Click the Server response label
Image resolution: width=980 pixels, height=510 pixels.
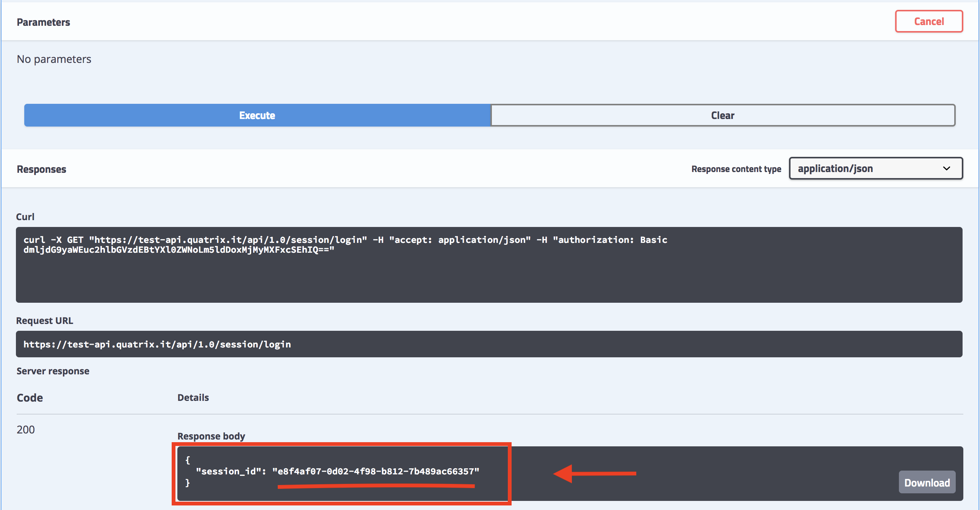coord(53,371)
